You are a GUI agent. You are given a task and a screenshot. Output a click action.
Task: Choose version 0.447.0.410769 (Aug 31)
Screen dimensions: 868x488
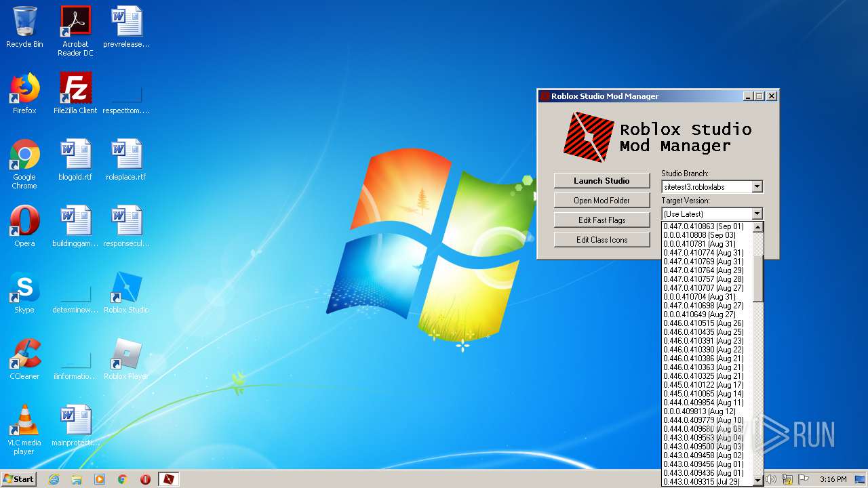pos(707,262)
